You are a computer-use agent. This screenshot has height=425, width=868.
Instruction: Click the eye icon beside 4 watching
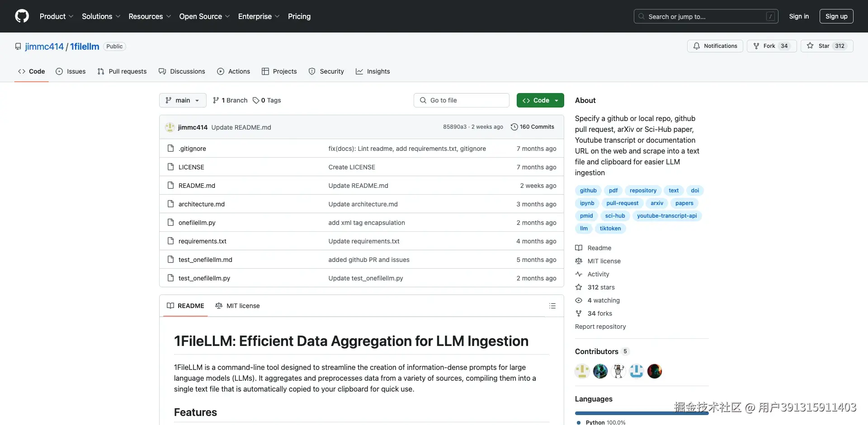[579, 300]
